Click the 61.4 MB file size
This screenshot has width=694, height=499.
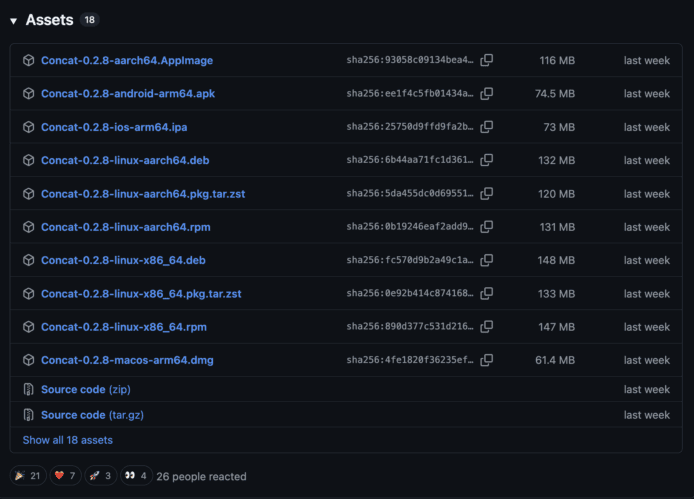pos(555,360)
